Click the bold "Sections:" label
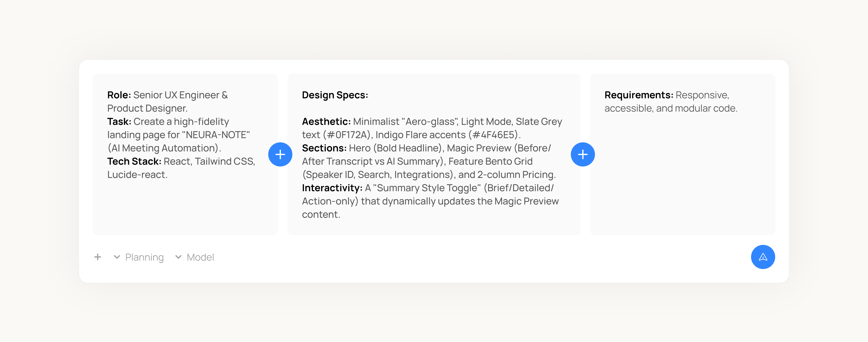The width and height of the screenshot is (868, 342). coord(324,148)
